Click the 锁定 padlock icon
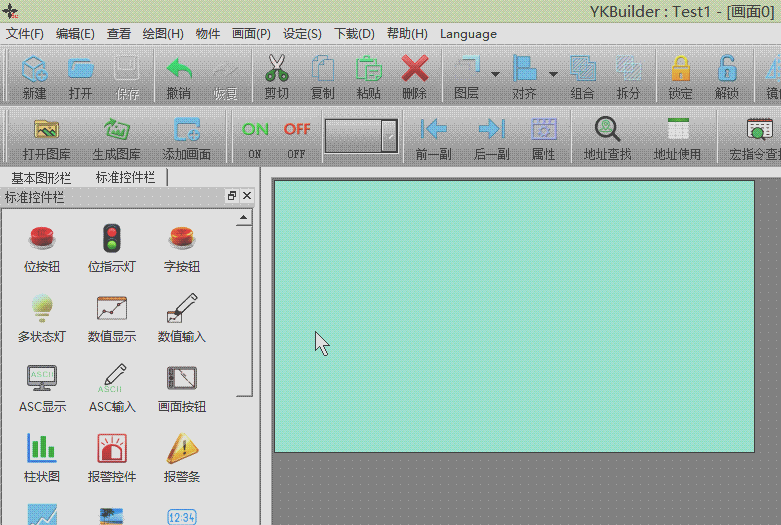Screen dimensions: 781x525 680,70
